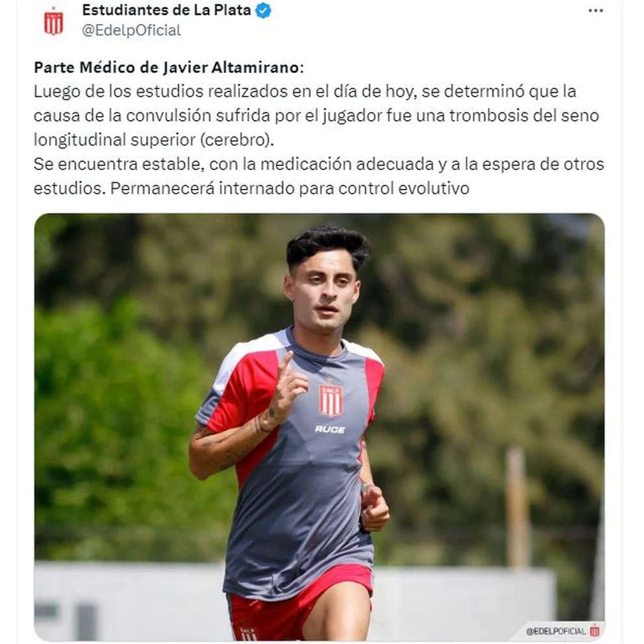Image resolution: width=644 pixels, height=644 pixels.
Task: Open the @EdelpOficial handle link
Action: point(131,31)
